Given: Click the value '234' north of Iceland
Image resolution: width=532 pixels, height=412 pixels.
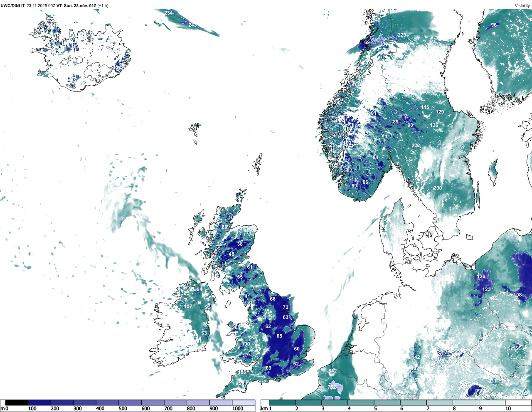Looking at the screenshot, I should coord(168,13).
